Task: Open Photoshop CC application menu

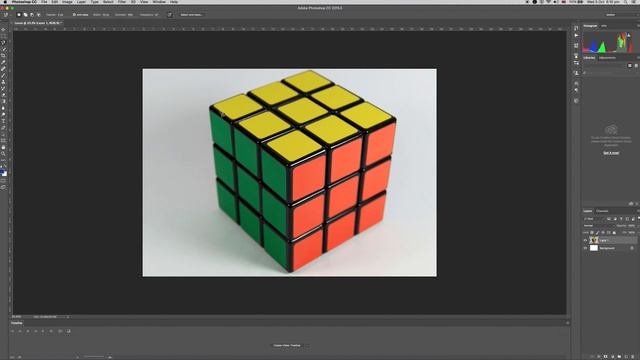Action: [24, 2]
